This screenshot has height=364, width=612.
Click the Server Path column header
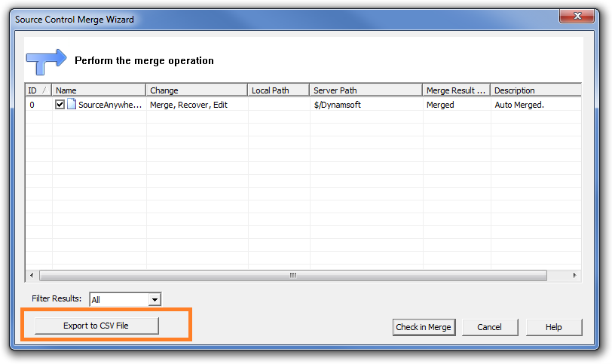click(365, 90)
